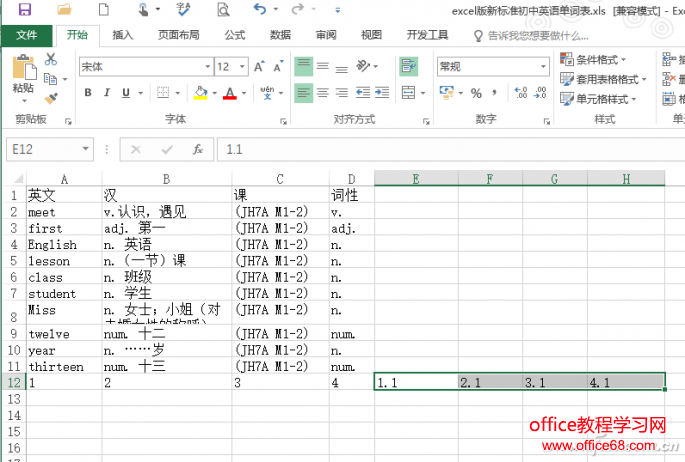Save the workbook with the floppy icon
This screenshot has width=685, height=462.
pos(24,9)
